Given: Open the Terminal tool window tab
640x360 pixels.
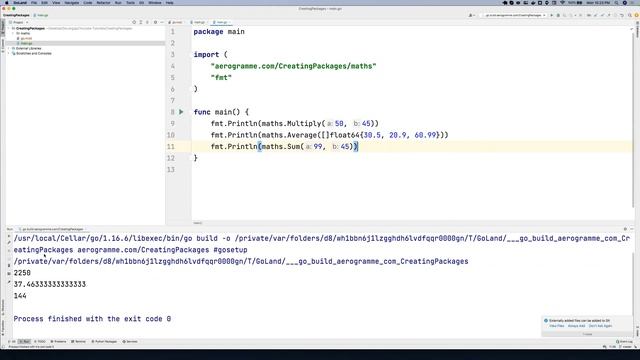Looking at the screenshot, I should point(78,341).
